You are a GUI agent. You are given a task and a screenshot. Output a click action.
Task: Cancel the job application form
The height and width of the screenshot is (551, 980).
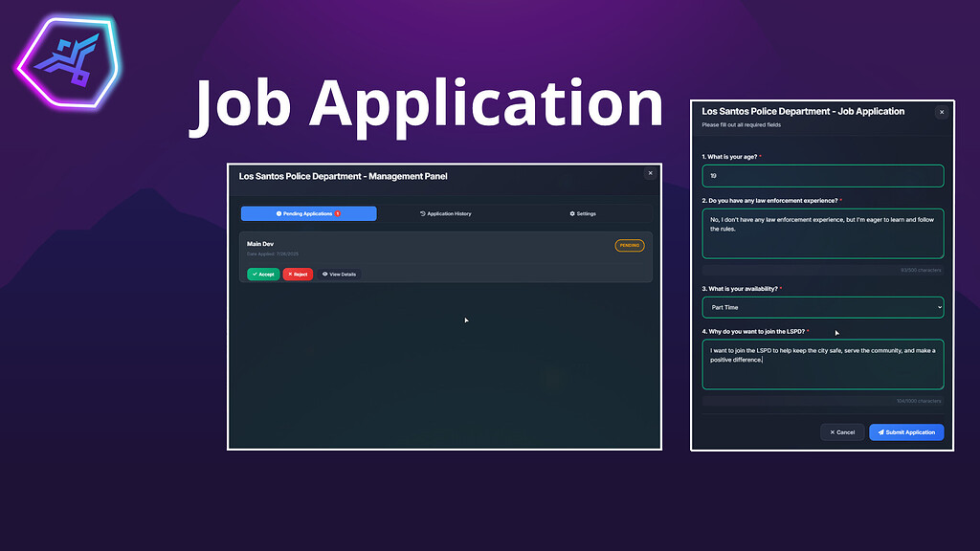[841, 432]
